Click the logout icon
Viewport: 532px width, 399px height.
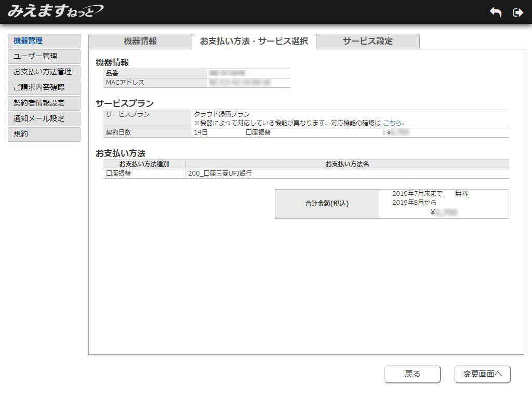coord(518,12)
